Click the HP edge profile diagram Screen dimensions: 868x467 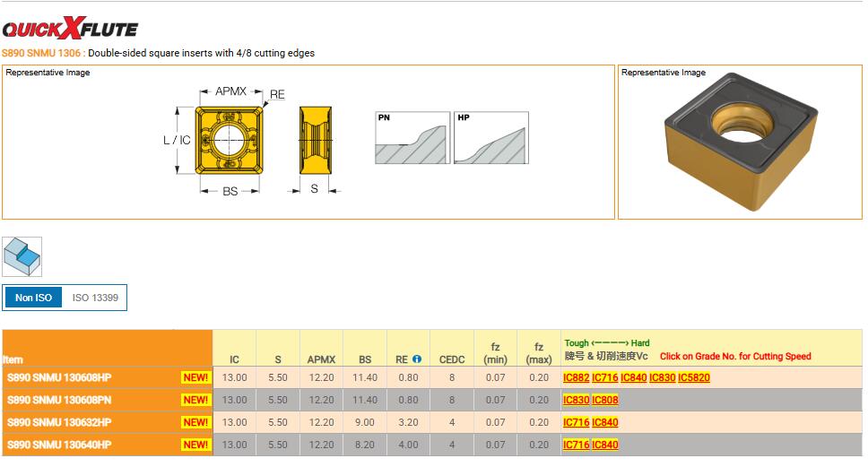(490, 139)
